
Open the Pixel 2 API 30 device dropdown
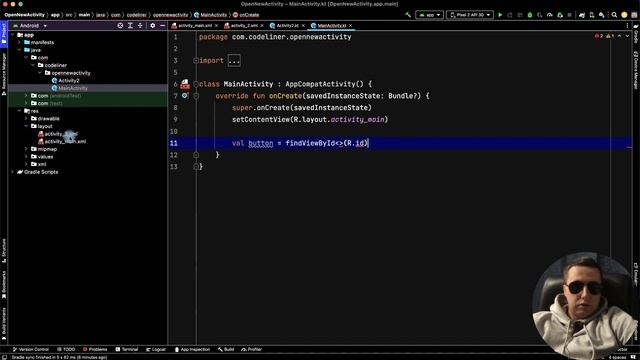click(x=469, y=15)
